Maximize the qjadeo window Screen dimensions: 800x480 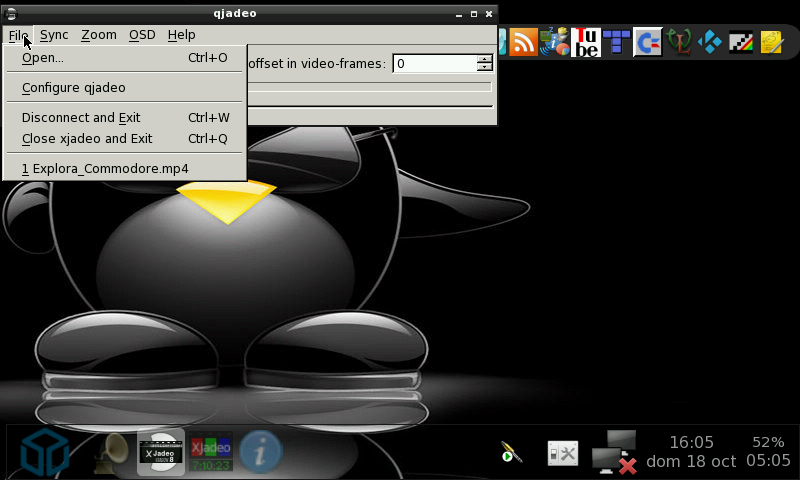(474, 14)
